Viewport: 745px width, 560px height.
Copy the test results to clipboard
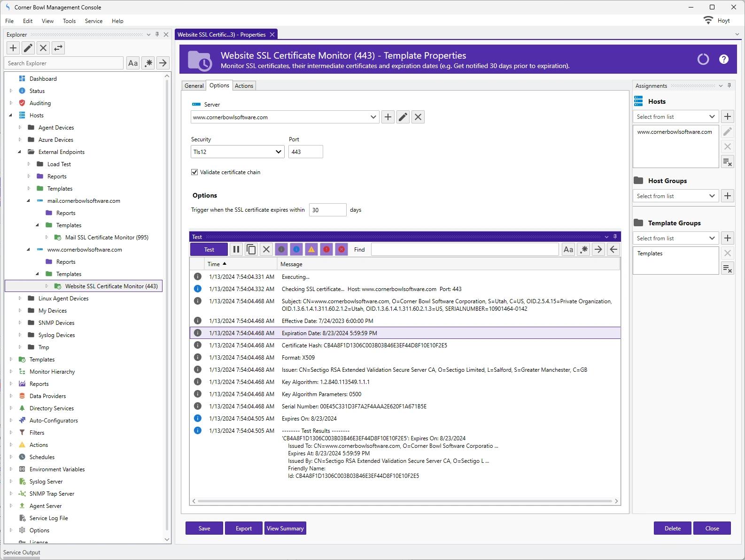[x=251, y=249]
